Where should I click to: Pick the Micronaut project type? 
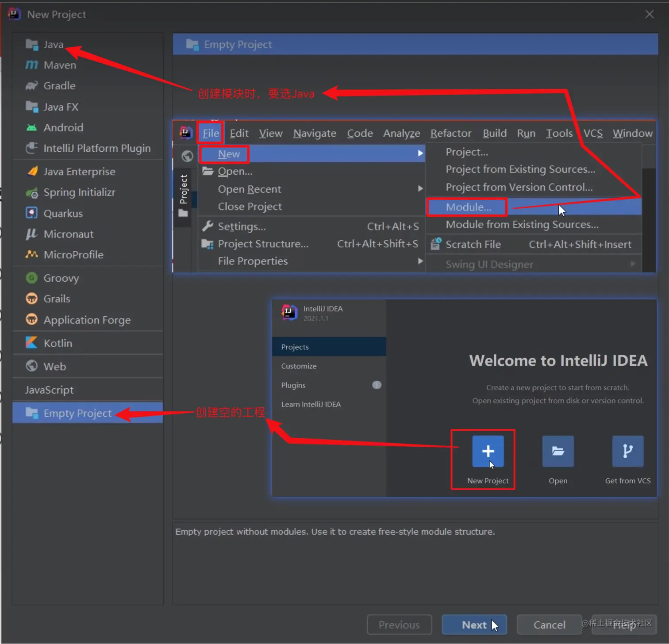pos(88,234)
